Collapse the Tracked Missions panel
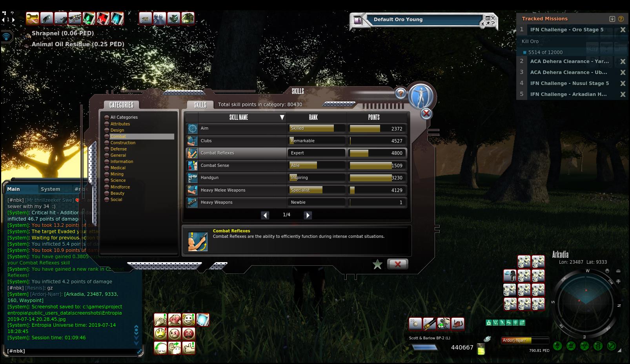Viewport: 630px width, 364px height. coord(612,19)
